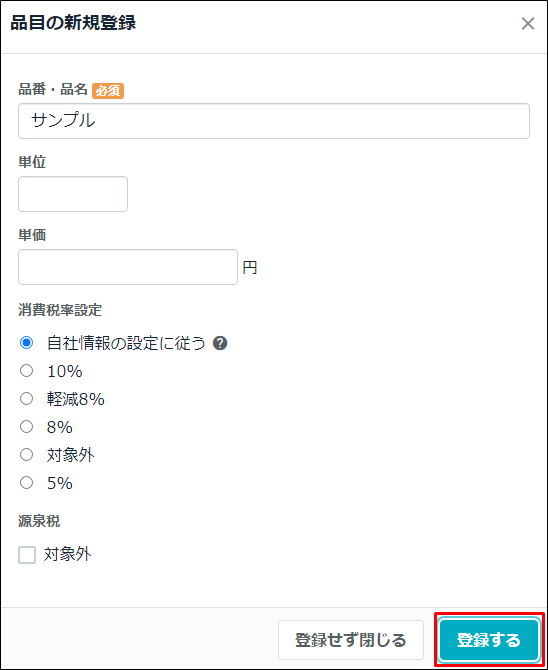
Task: Click the 消費税率設定 section heading
Action: tap(60, 310)
